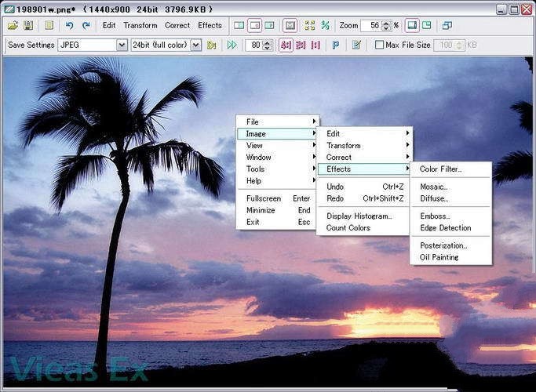Open the Transform toolbar menu
The height and width of the screenshot is (392, 536).
click(x=140, y=25)
